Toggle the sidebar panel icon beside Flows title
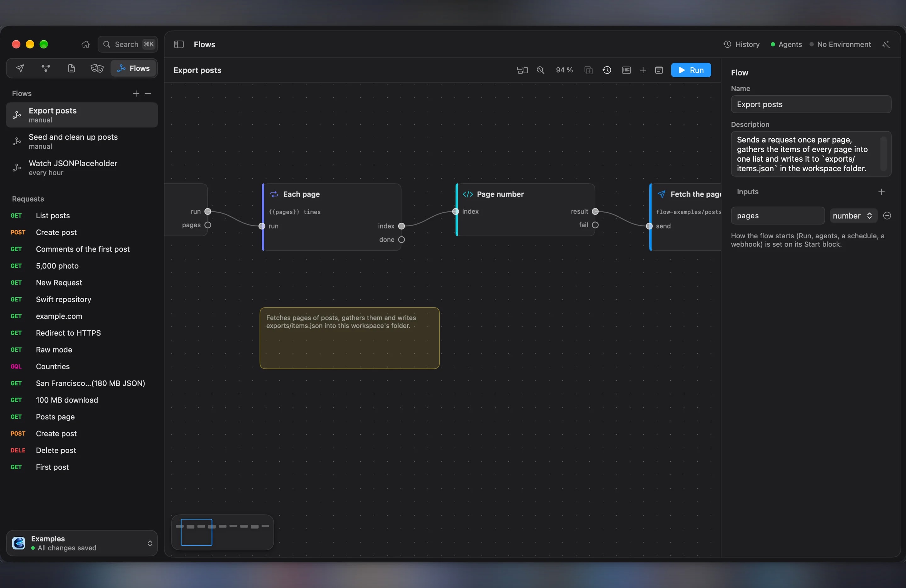The image size is (906, 588). pos(179,45)
